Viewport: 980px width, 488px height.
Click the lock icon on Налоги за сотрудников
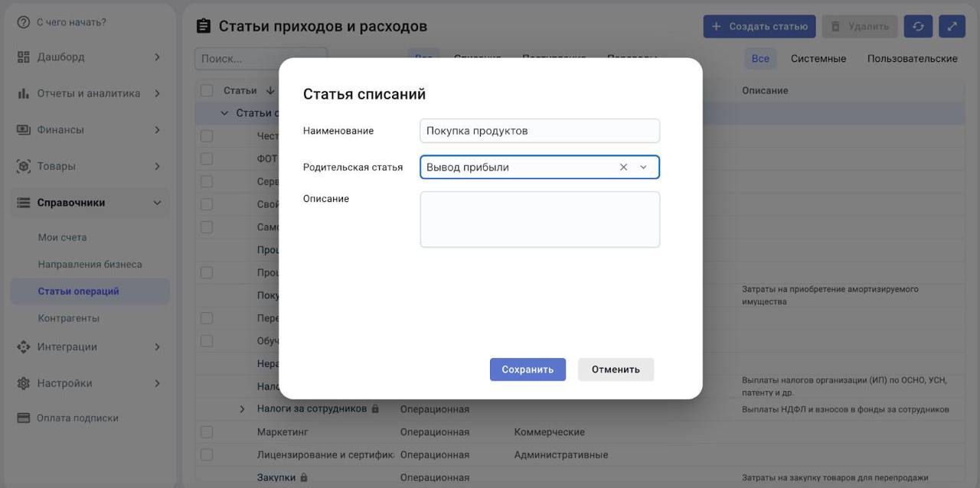[x=375, y=409]
